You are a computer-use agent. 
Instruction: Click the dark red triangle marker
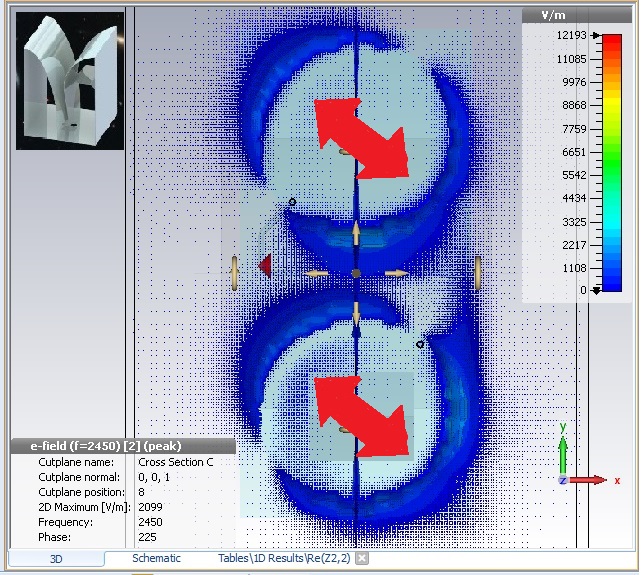[x=265, y=266]
